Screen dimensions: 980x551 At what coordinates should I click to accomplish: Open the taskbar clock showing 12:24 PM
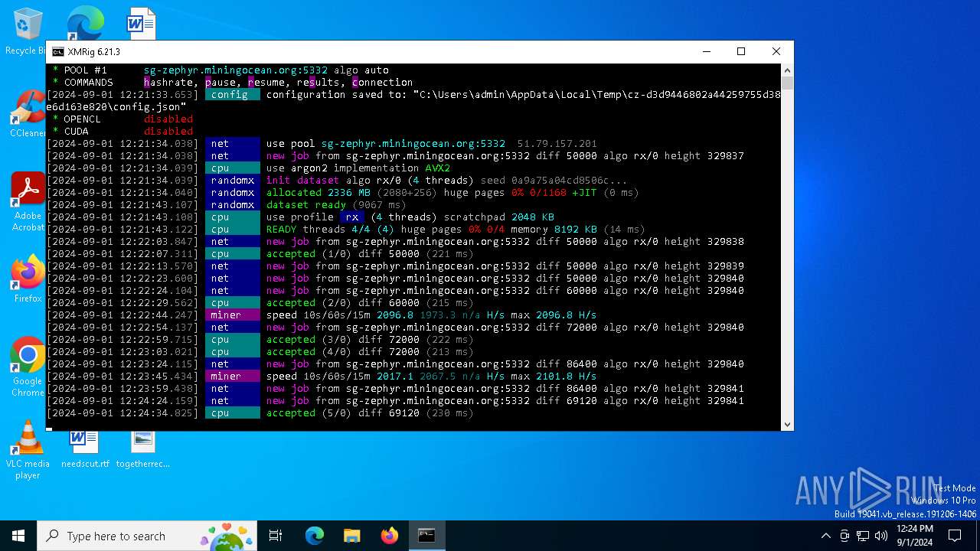pyautogui.click(x=915, y=536)
